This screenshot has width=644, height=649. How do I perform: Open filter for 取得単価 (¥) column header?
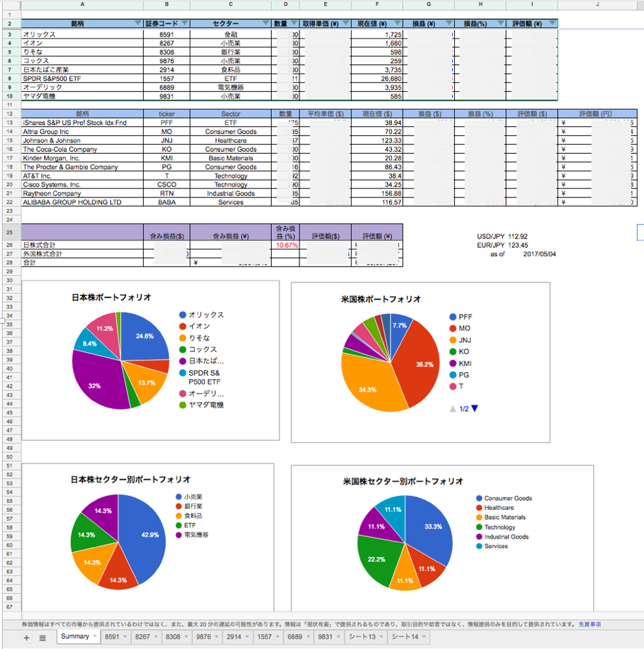[x=346, y=23]
